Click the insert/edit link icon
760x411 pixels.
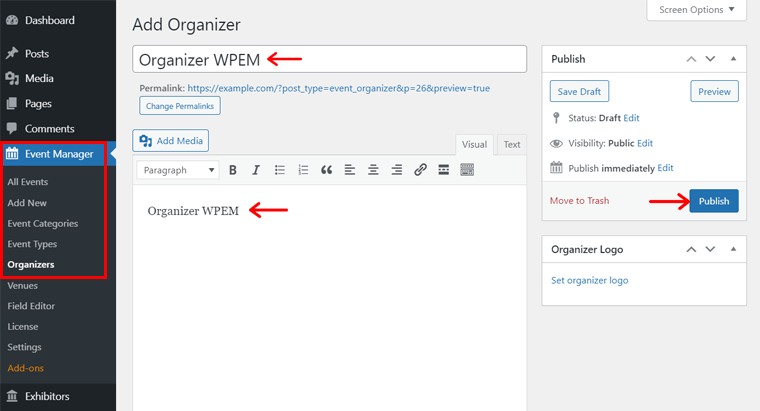(x=420, y=170)
